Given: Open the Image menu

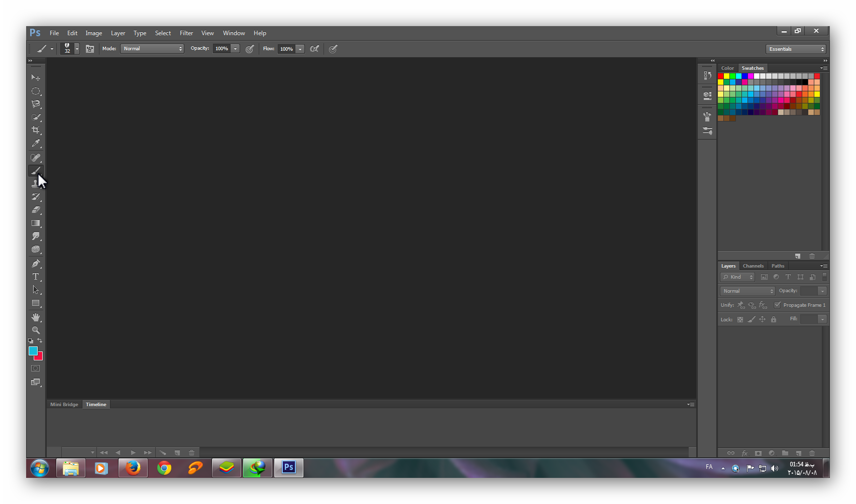Looking at the screenshot, I should (94, 33).
